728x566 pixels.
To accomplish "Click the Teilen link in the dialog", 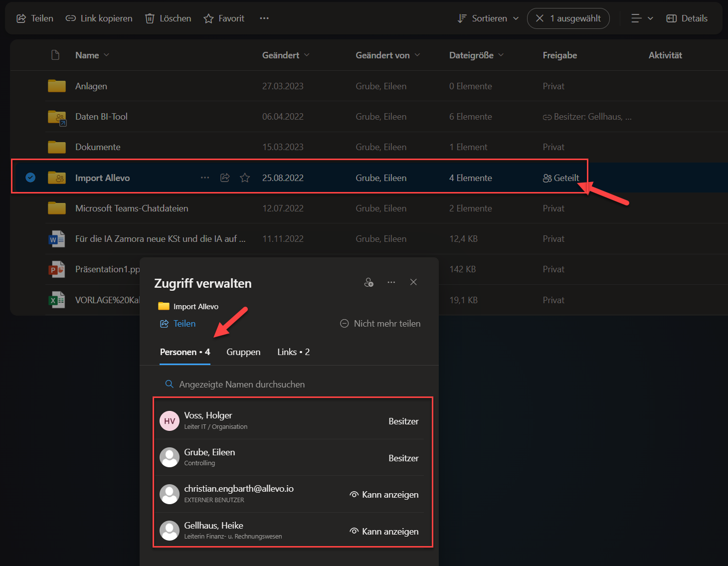I will point(178,324).
